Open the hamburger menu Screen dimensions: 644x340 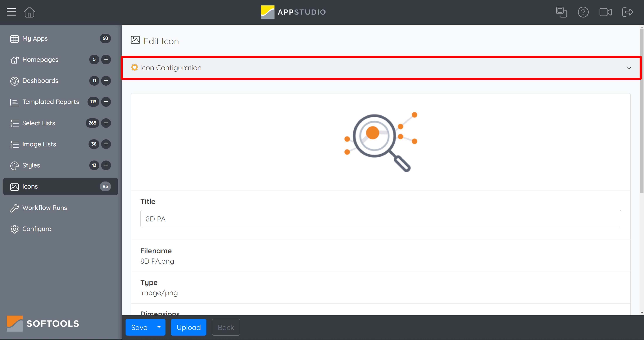coord(11,12)
